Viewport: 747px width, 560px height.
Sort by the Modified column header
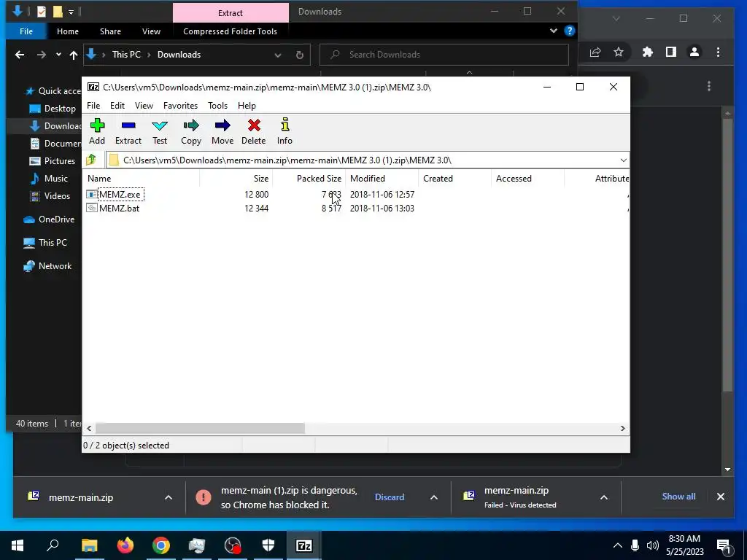tap(382, 179)
